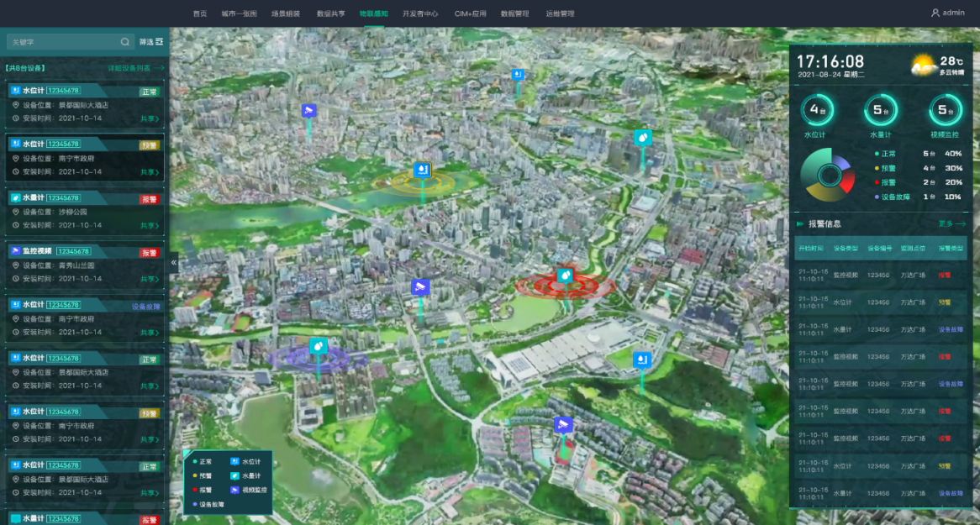Screen dimensions: 980x525
Task: Collapse the left device panel
Action: (x=174, y=262)
